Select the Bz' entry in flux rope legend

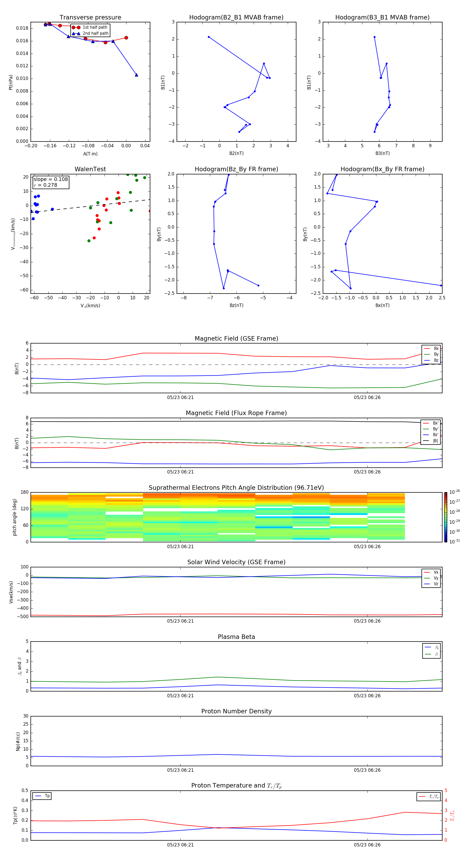[431, 435]
